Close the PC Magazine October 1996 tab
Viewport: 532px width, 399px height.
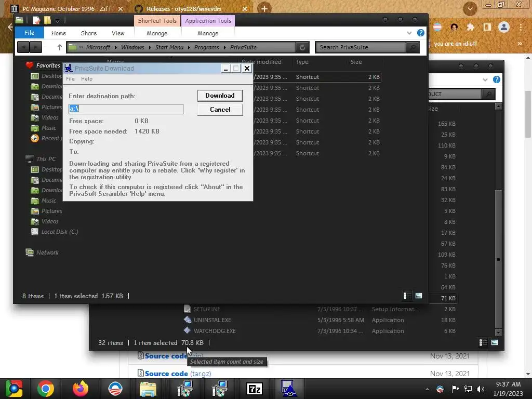coord(121,9)
